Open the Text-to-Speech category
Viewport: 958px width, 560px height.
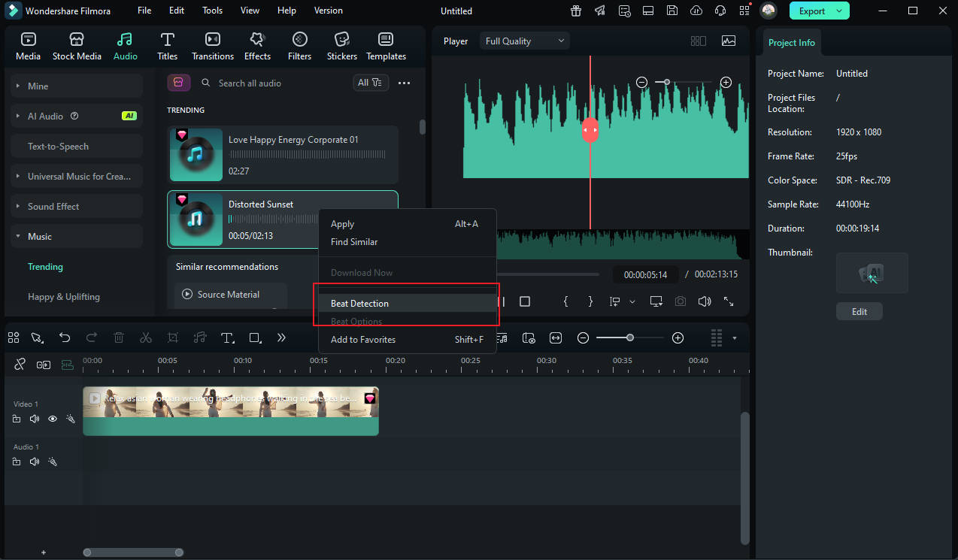(x=77, y=147)
